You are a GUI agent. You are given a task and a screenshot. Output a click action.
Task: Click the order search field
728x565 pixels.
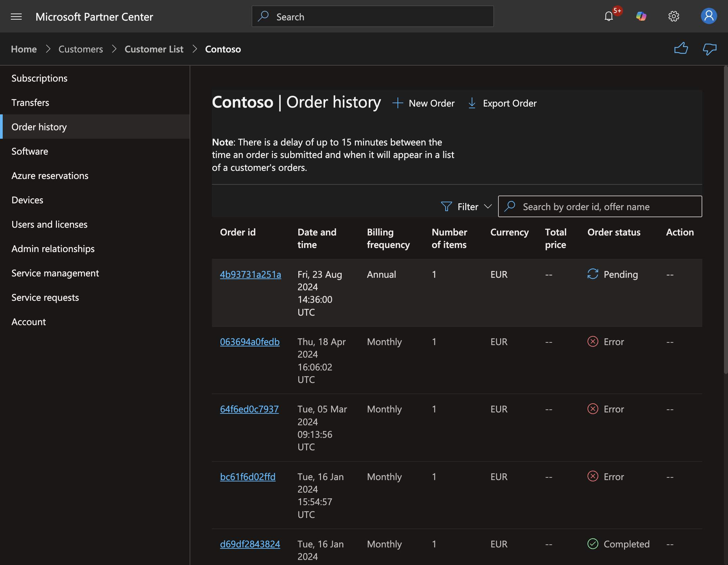600,206
